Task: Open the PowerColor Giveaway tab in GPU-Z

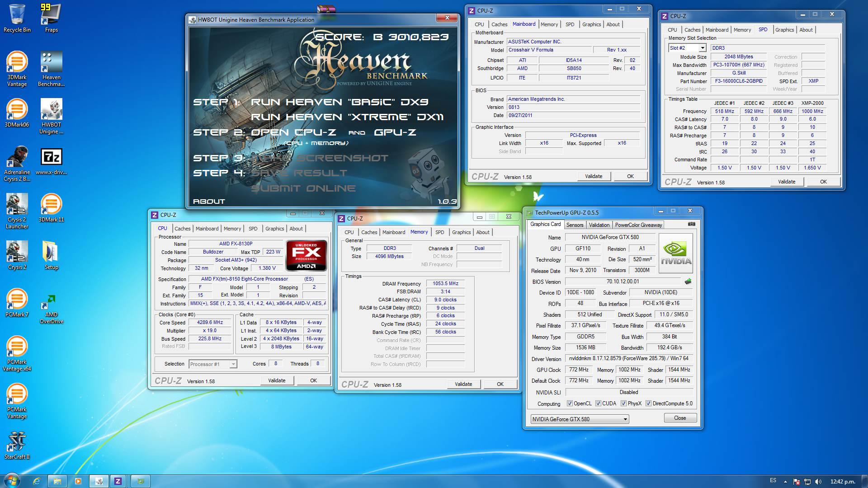Action: (x=638, y=225)
